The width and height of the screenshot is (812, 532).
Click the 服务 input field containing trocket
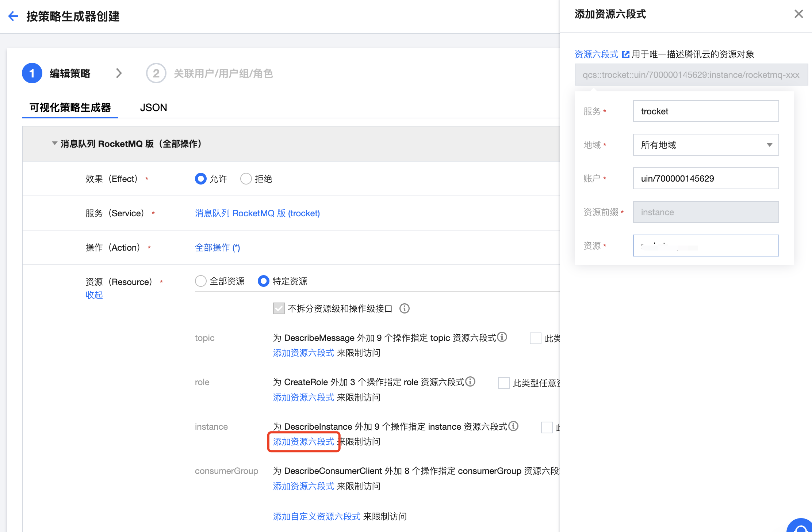[706, 111]
